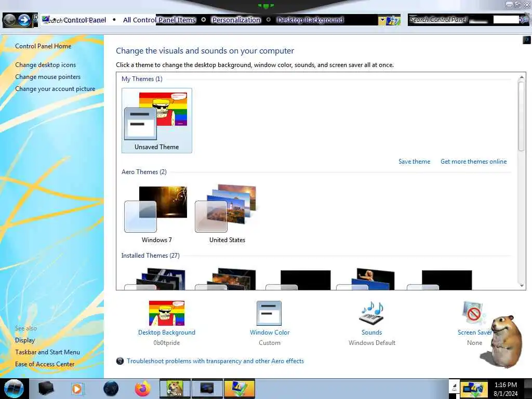This screenshot has height=399, width=532.
Task: Select the All Control Panel Items breadcrumb
Action: tap(159, 20)
